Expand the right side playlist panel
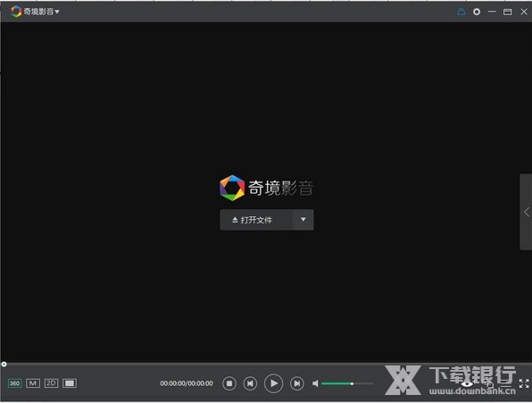The image size is (532, 403). [x=527, y=212]
